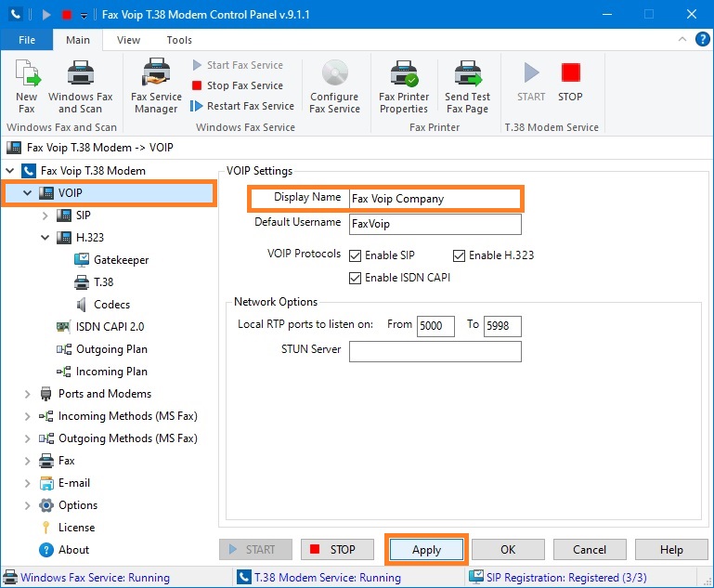Screen dimensions: 714x588
Task: Click ribbon START for T.38 Modem Service
Action: click(531, 82)
